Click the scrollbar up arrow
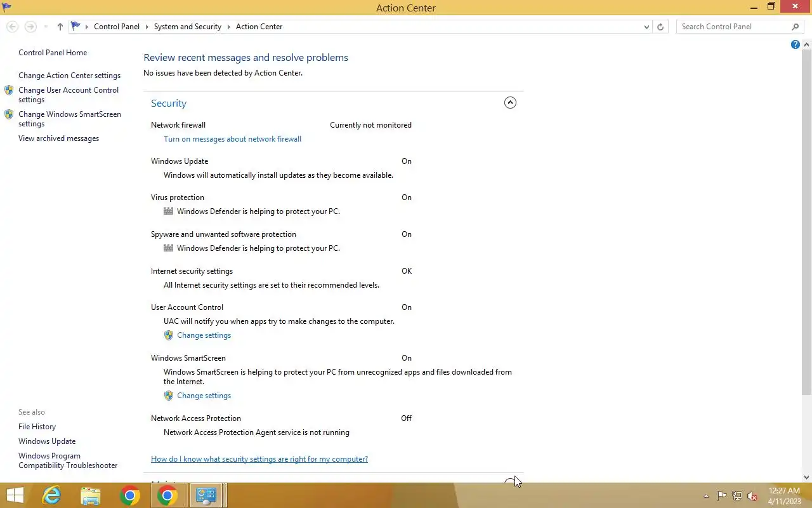The height and width of the screenshot is (508, 812). 807,44
